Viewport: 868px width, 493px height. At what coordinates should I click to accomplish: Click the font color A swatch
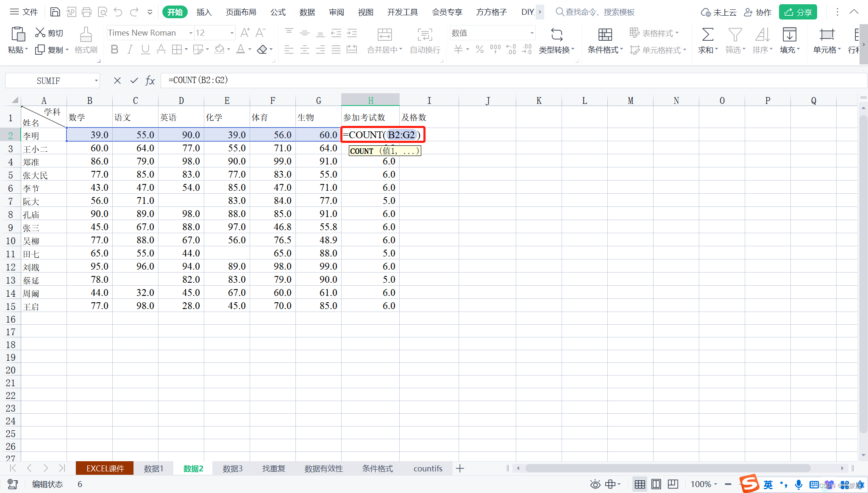tap(240, 50)
